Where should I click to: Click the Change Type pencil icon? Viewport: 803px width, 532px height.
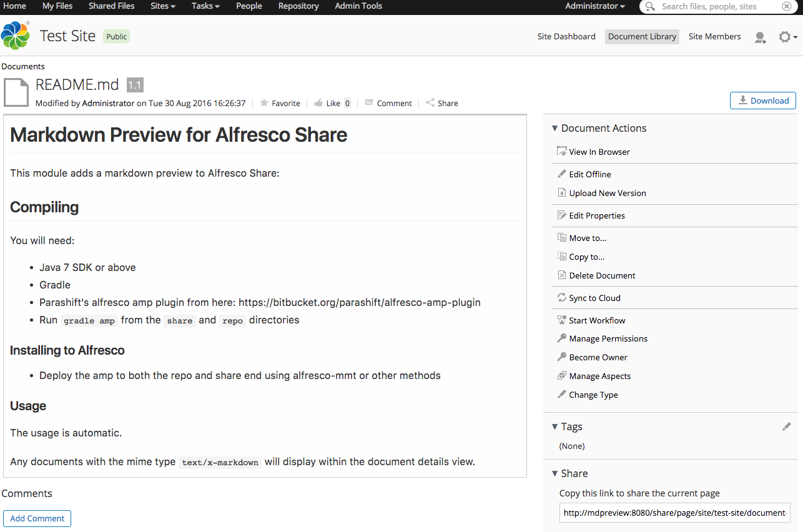click(562, 395)
